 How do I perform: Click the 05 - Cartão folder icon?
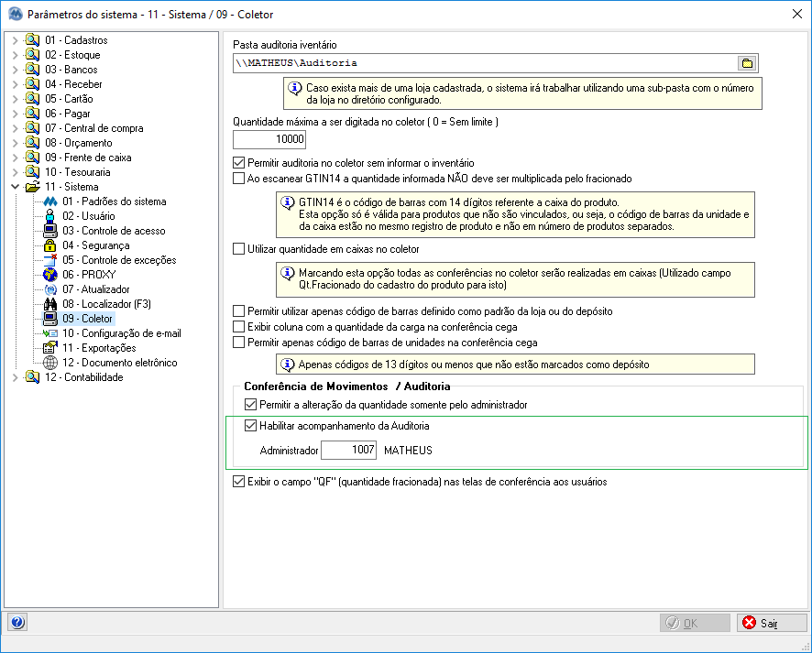(32, 98)
